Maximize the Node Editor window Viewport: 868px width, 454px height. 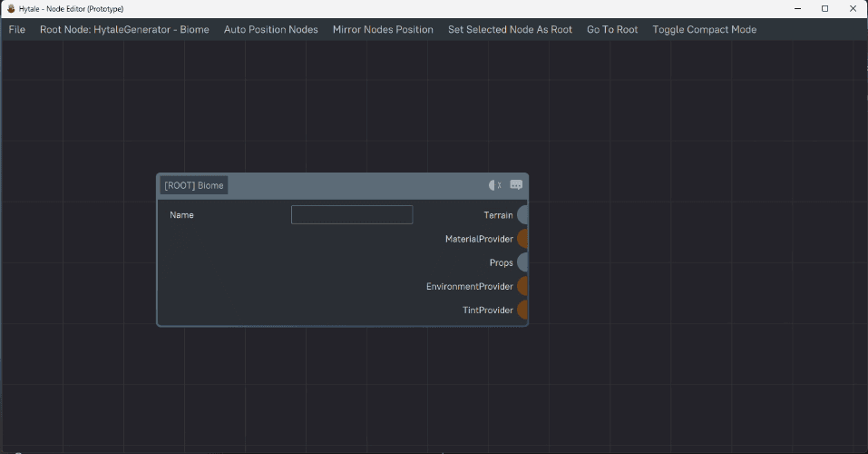pos(824,8)
